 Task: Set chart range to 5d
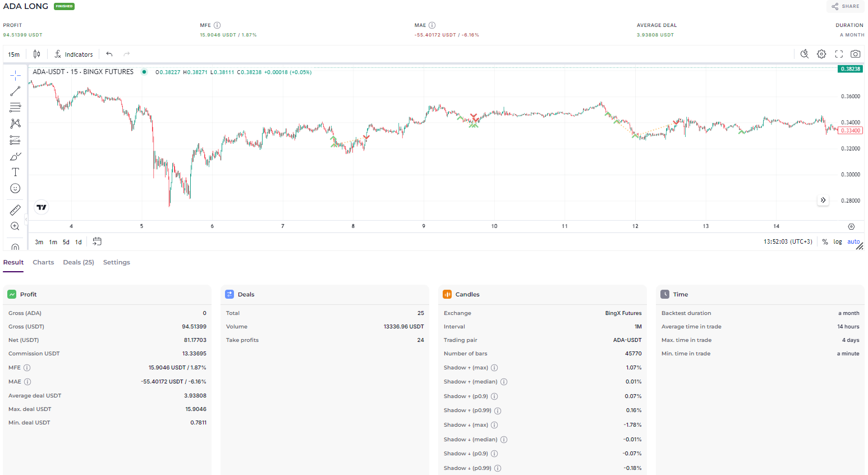tap(66, 242)
